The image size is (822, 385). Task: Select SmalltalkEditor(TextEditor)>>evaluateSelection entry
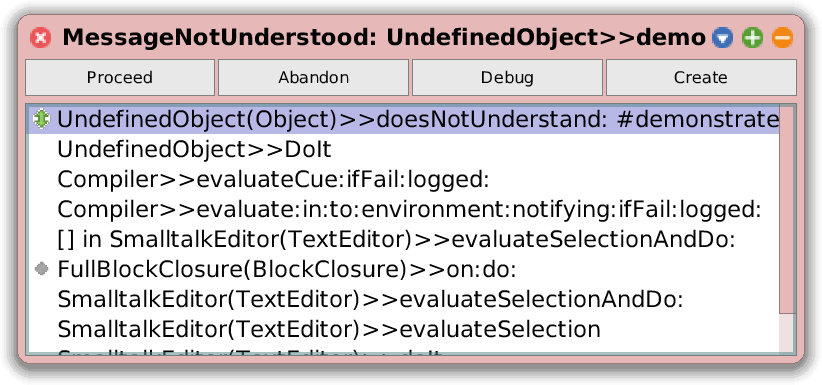(403, 329)
